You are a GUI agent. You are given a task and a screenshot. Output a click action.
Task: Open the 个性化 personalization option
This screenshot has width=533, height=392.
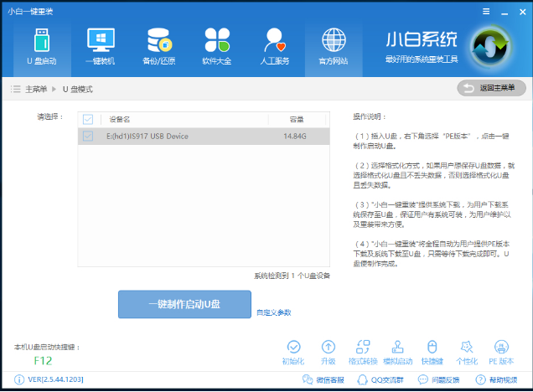[x=466, y=353]
